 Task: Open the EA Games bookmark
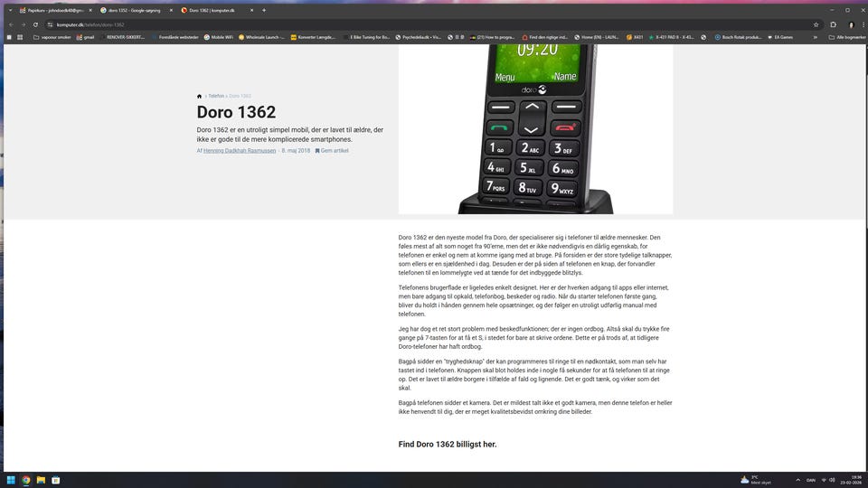coord(780,37)
